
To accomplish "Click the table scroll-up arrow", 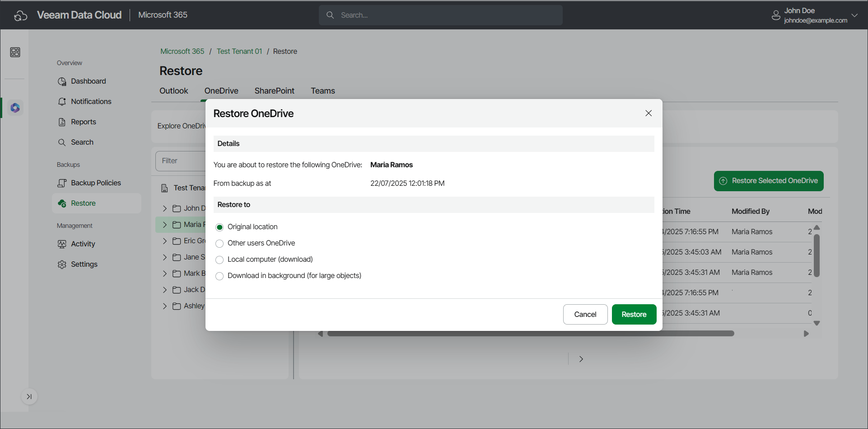I will (x=817, y=227).
